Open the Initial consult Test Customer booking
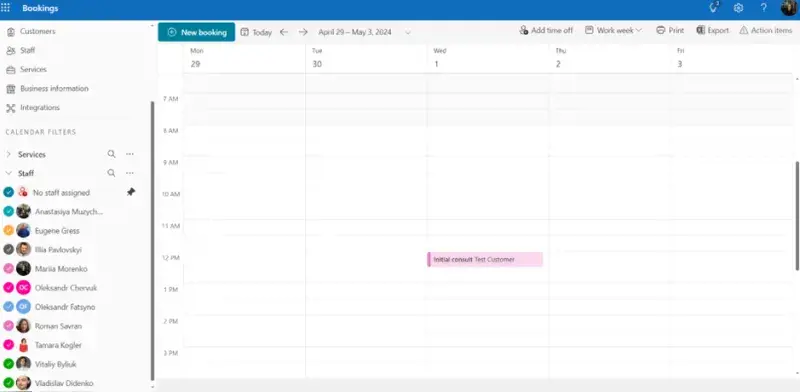800x392 pixels. click(485, 259)
